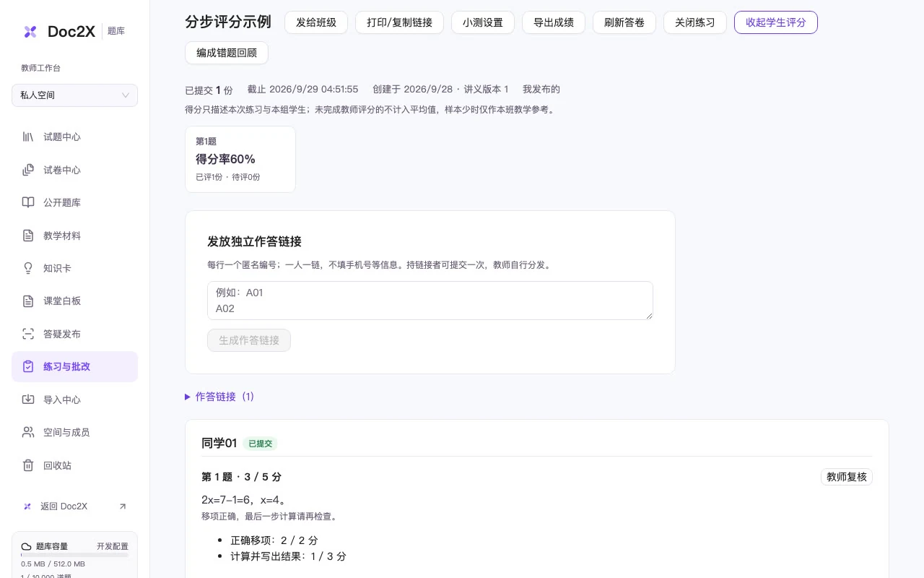The height and width of the screenshot is (578, 924).
Task: Click the 知识卡 lightbulb icon
Action: tap(28, 268)
